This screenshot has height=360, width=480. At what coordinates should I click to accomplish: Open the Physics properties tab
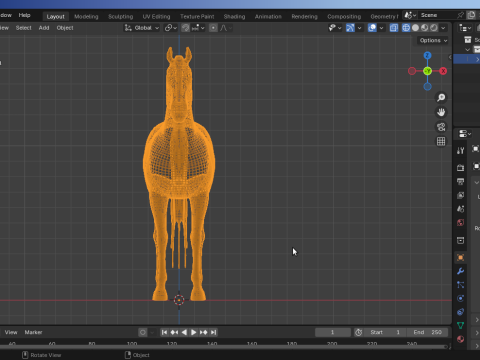[460, 298]
